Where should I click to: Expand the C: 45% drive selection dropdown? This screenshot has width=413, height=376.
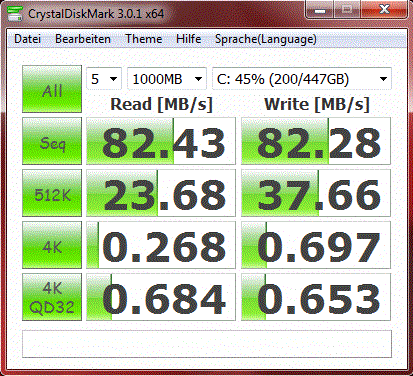point(302,79)
